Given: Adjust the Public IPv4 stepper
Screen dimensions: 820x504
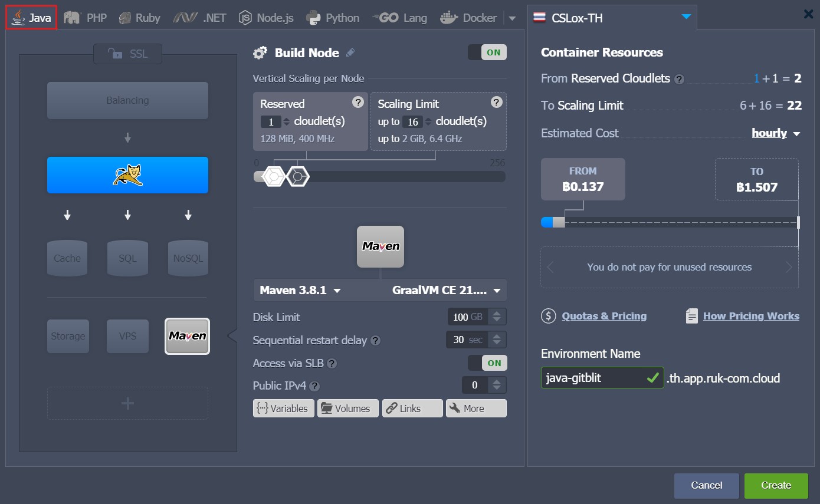Looking at the screenshot, I should pos(497,386).
